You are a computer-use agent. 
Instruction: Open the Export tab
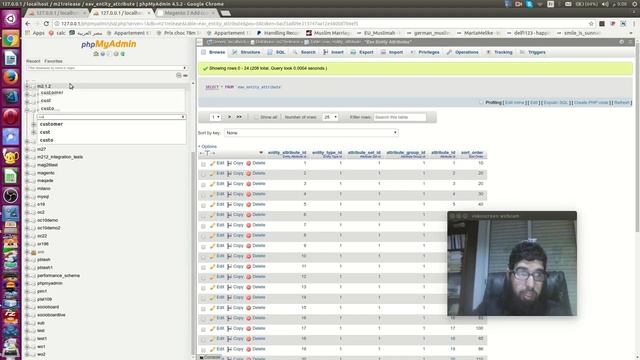click(362, 52)
